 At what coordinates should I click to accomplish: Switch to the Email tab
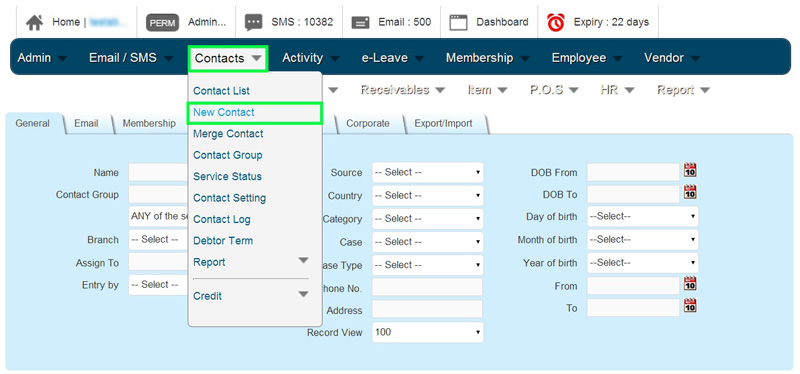click(x=87, y=123)
